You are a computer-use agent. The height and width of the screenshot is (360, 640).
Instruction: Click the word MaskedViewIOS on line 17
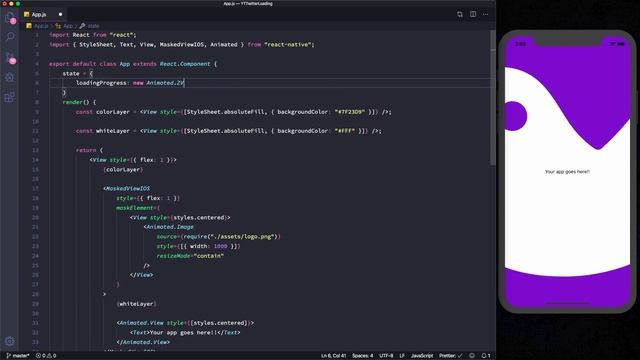[x=128, y=189]
